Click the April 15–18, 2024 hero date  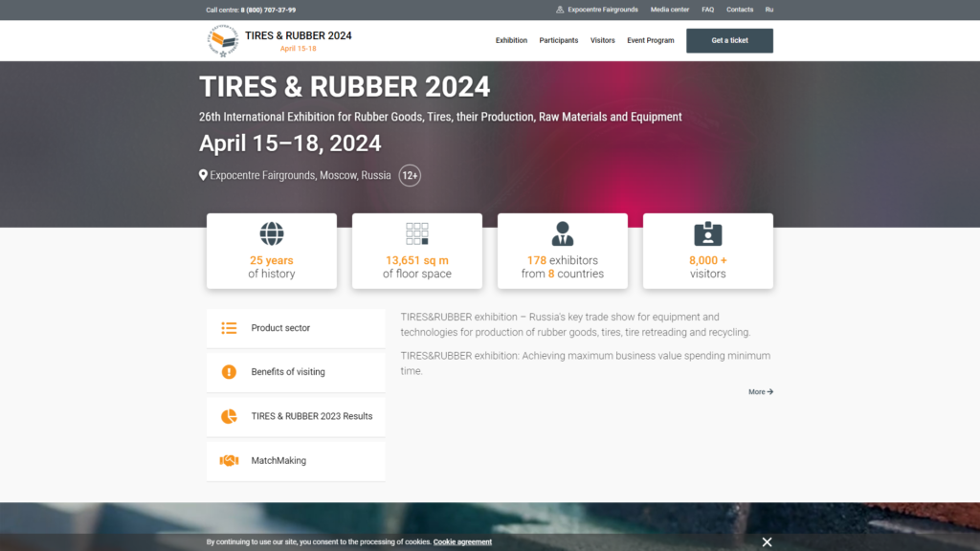click(x=290, y=143)
